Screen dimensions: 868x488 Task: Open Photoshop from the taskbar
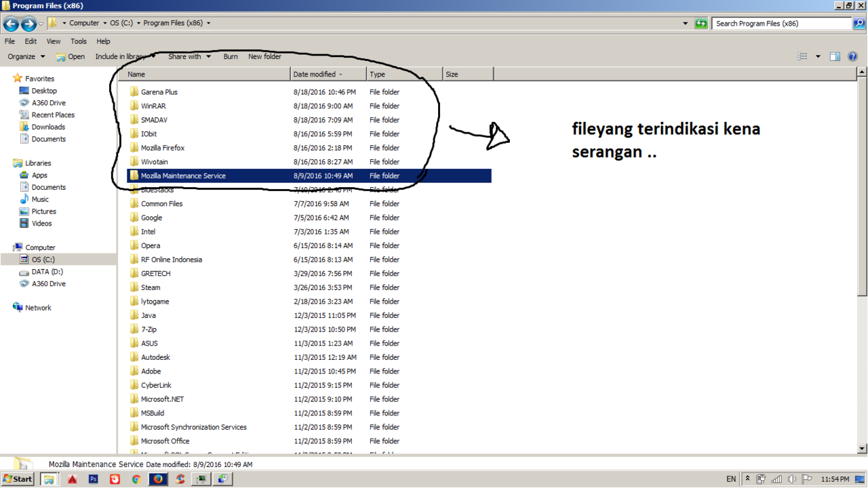pos(94,479)
